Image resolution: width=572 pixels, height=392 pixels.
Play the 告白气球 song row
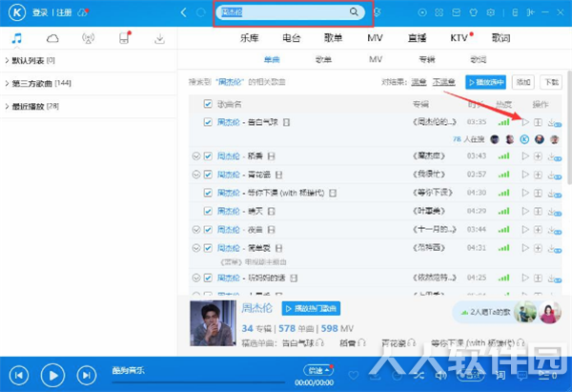pos(525,122)
